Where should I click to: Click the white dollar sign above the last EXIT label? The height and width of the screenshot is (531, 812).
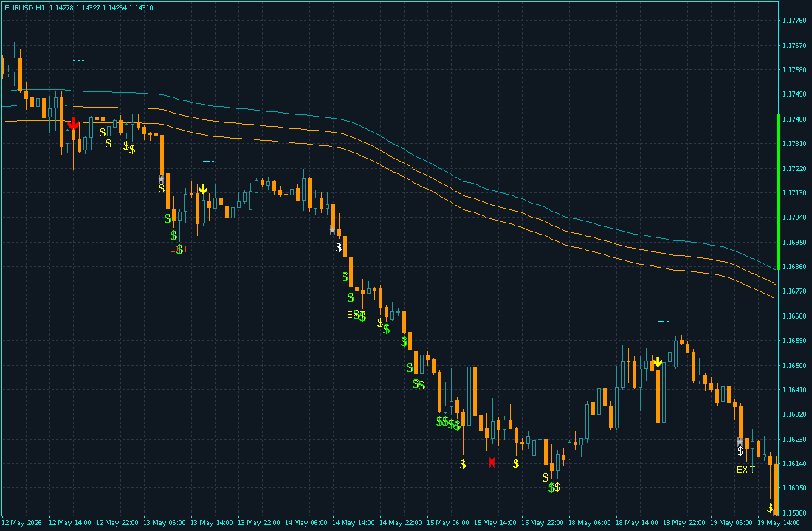pyautogui.click(x=740, y=451)
